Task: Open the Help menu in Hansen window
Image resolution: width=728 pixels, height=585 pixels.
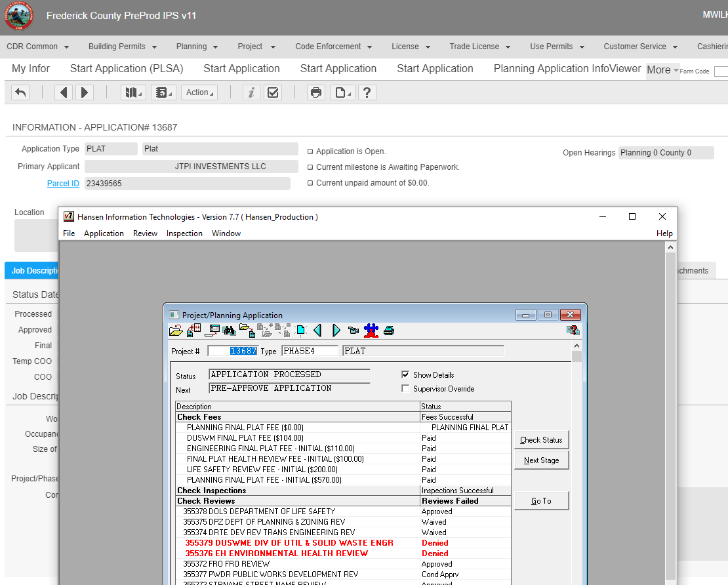Action: coord(664,233)
